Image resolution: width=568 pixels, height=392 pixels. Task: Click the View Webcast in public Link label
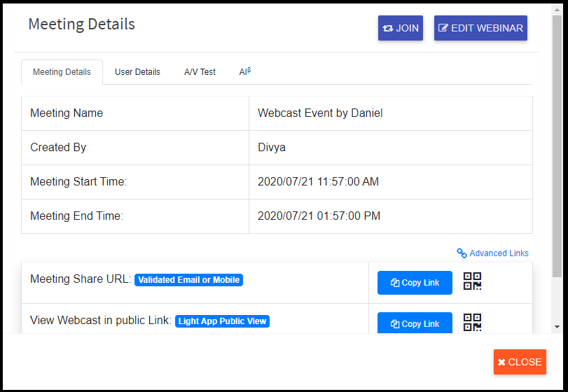[100, 321]
